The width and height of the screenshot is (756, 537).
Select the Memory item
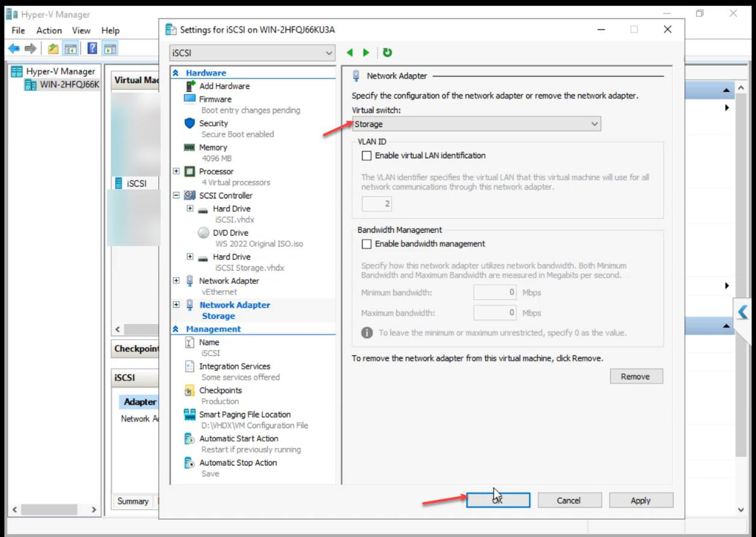pyautogui.click(x=213, y=147)
